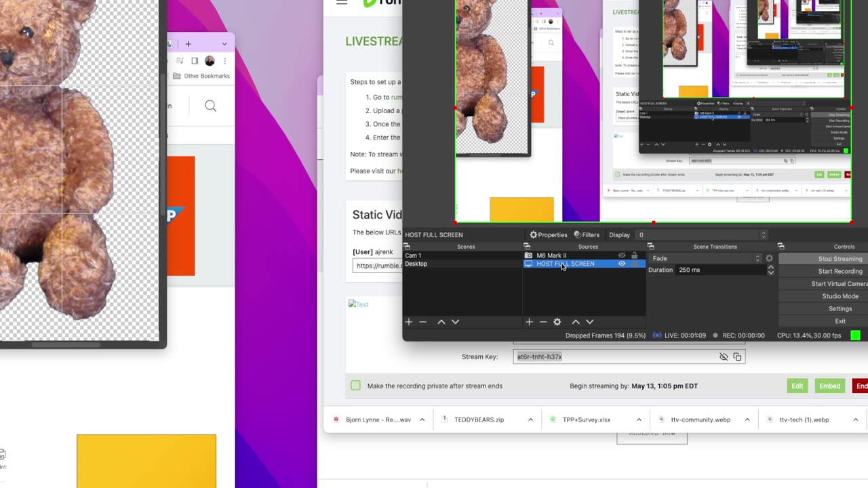Screen dimensions: 868x488
Task: Toggle lock on HOST FULL SCREEN source
Action: 634,264
